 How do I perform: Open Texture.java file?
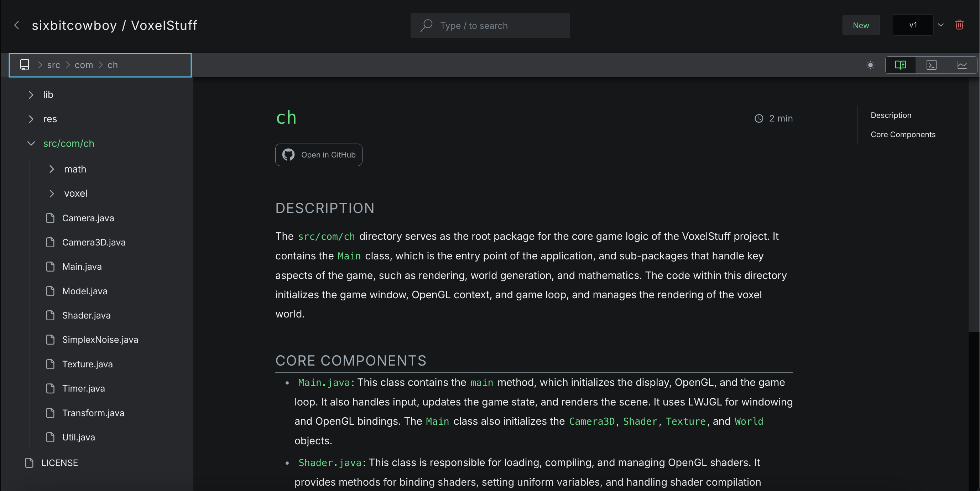87,364
